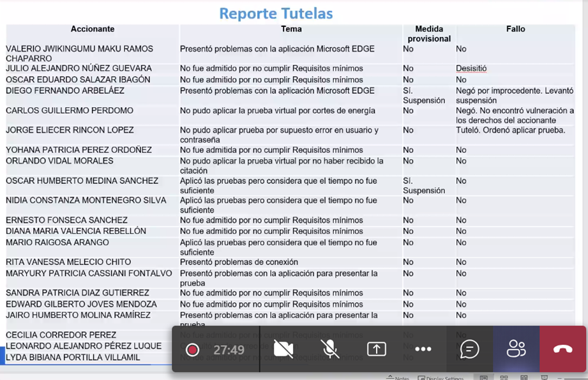Select 'LYDA BIBIANA PORTILLA VILLAMIL' name
Screen dimensions: 588x380
coord(73,357)
